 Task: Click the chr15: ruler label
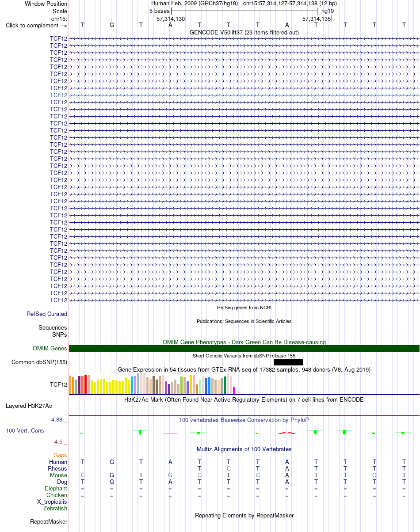click(x=59, y=19)
